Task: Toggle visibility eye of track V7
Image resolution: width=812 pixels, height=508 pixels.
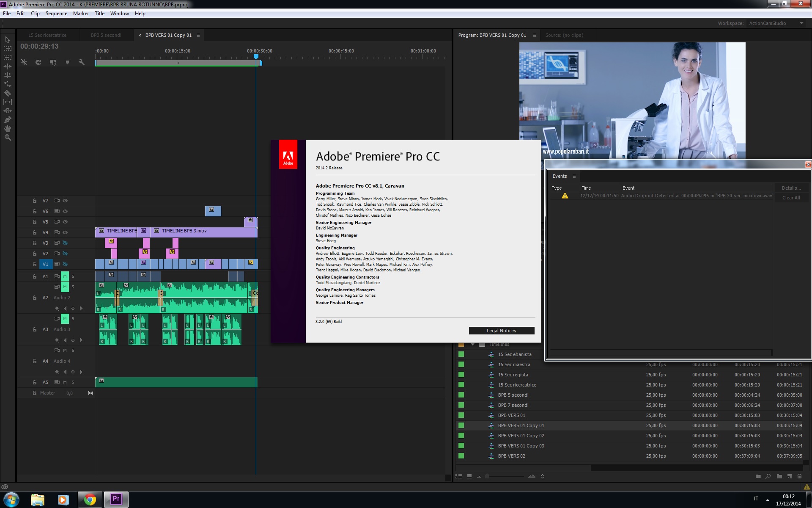Action: [65, 201]
